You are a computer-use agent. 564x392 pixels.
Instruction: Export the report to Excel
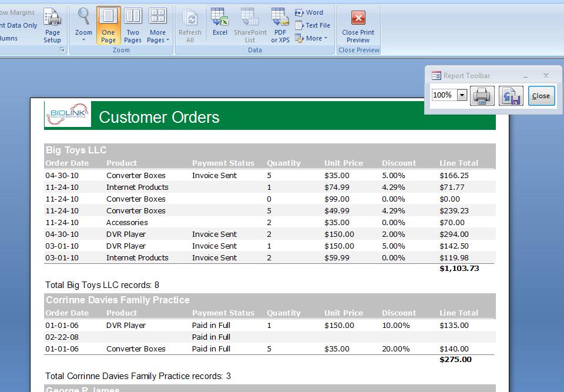tap(220, 25)
